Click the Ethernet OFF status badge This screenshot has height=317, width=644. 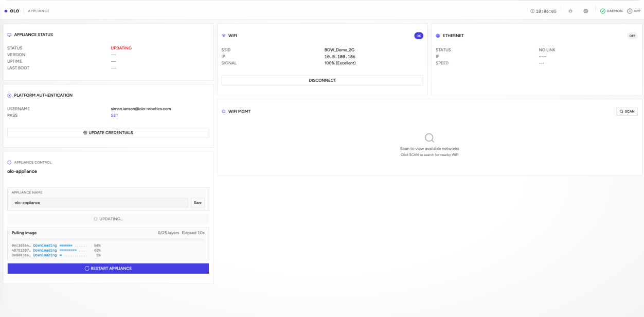tap(632, 36)
